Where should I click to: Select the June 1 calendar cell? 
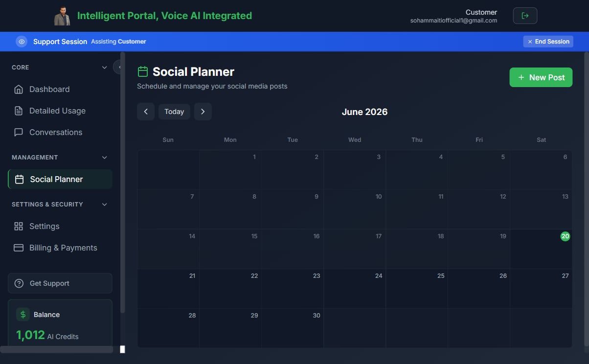pyautogui.click(x=230, y=170)
